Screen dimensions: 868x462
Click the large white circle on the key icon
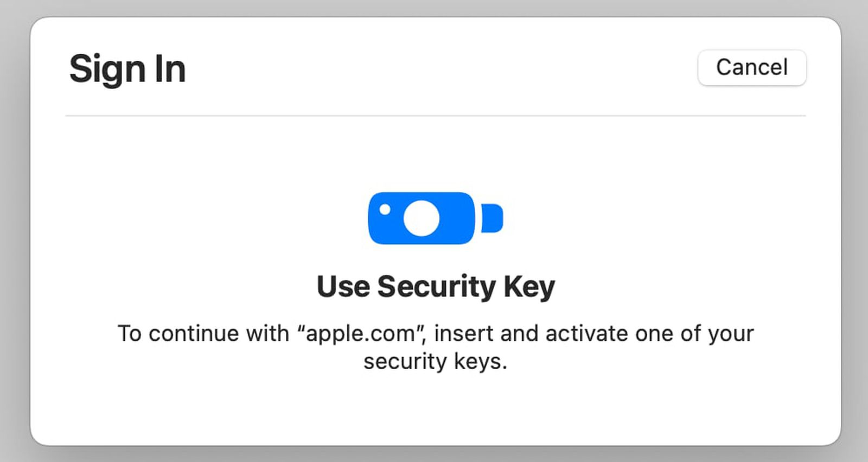point(422,218)
